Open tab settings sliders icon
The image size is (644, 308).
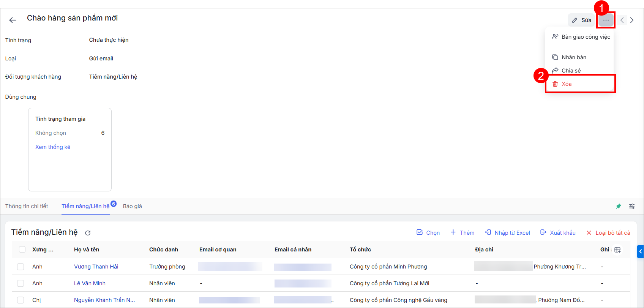point(632,206)
